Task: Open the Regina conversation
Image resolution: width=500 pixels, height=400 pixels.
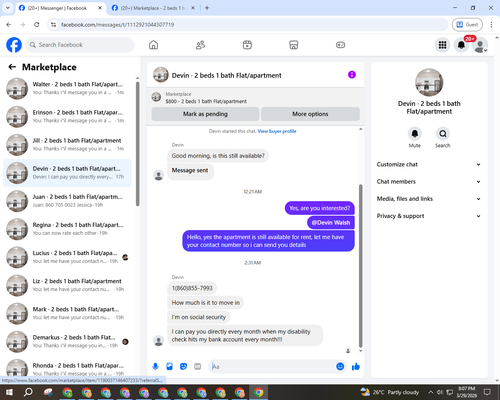Action: click(x=67, y=229)
